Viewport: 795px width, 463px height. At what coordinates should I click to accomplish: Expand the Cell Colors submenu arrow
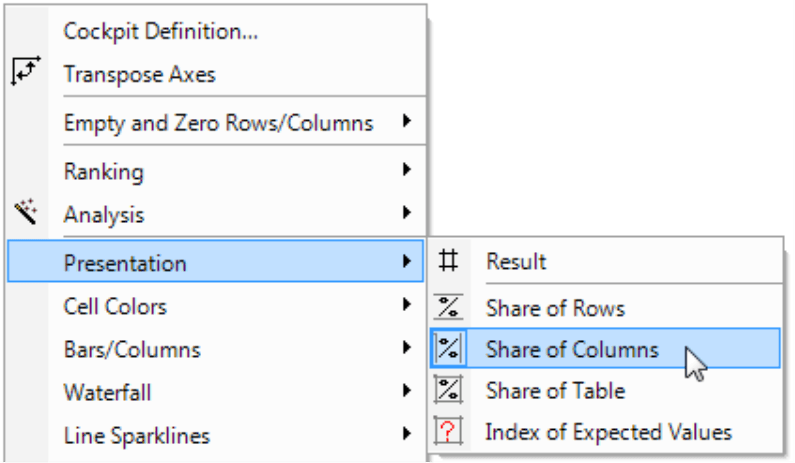tap(406, 304)
